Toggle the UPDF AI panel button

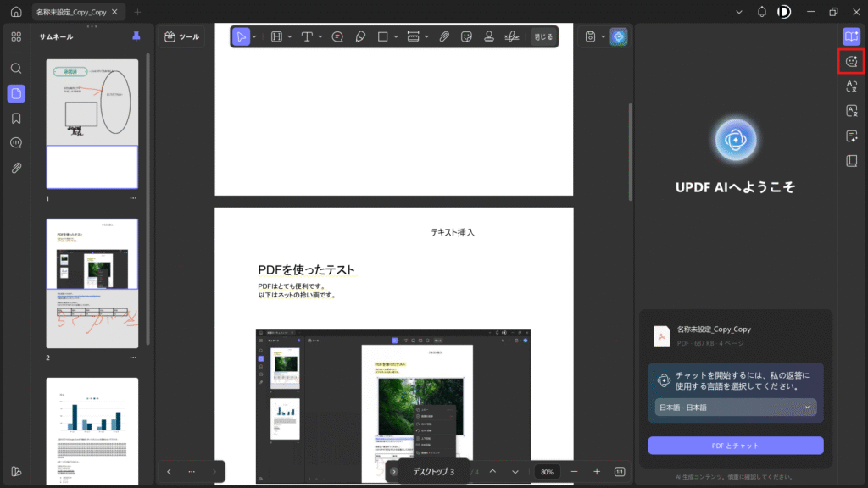click(619, 36)
